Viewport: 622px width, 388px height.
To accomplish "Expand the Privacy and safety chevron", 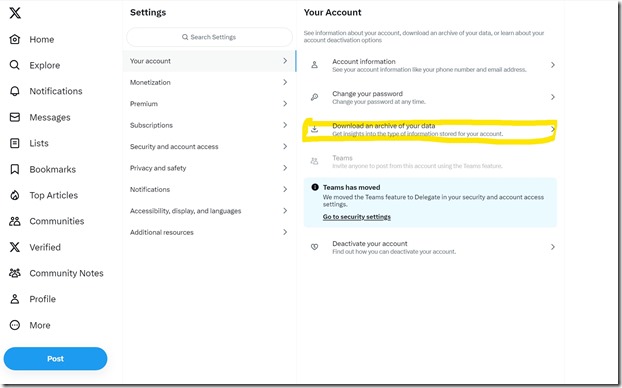I will tap(285, 168).
